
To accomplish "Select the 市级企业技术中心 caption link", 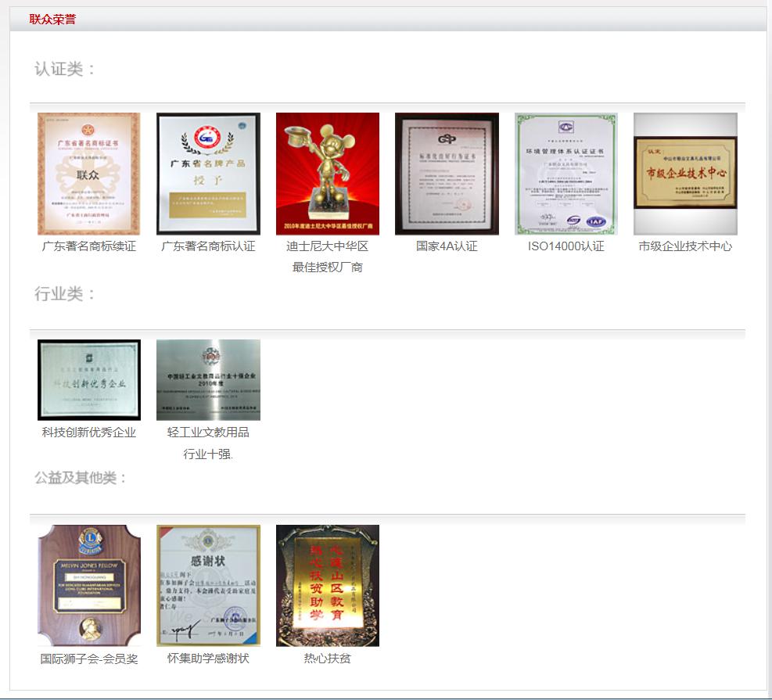I will 685,246.
